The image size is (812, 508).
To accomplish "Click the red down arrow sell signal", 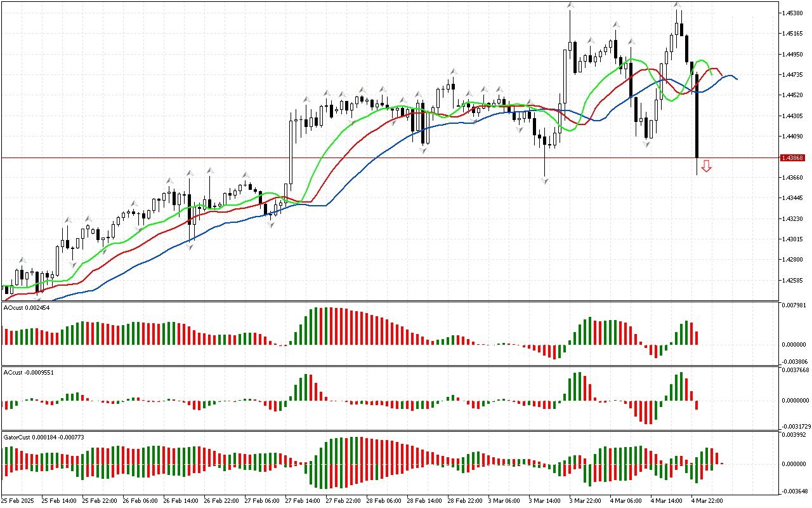I will [706, 166].
